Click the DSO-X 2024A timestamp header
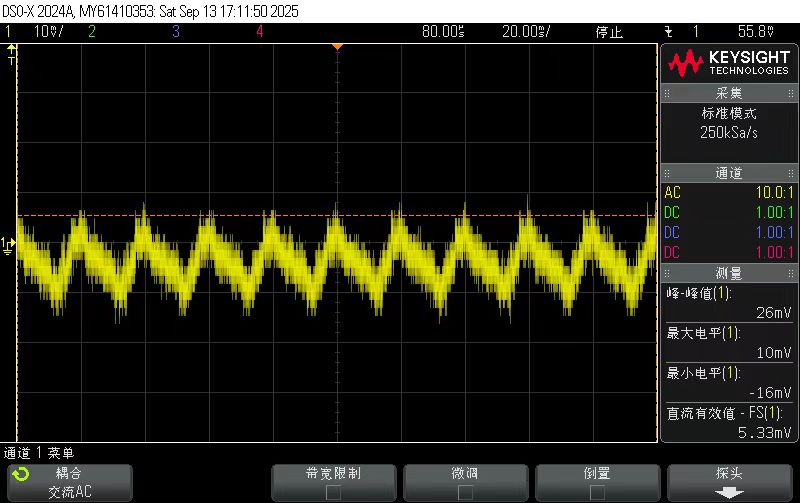Image resolution: width=800 pixels, height=503 pixels. point(150,11)
